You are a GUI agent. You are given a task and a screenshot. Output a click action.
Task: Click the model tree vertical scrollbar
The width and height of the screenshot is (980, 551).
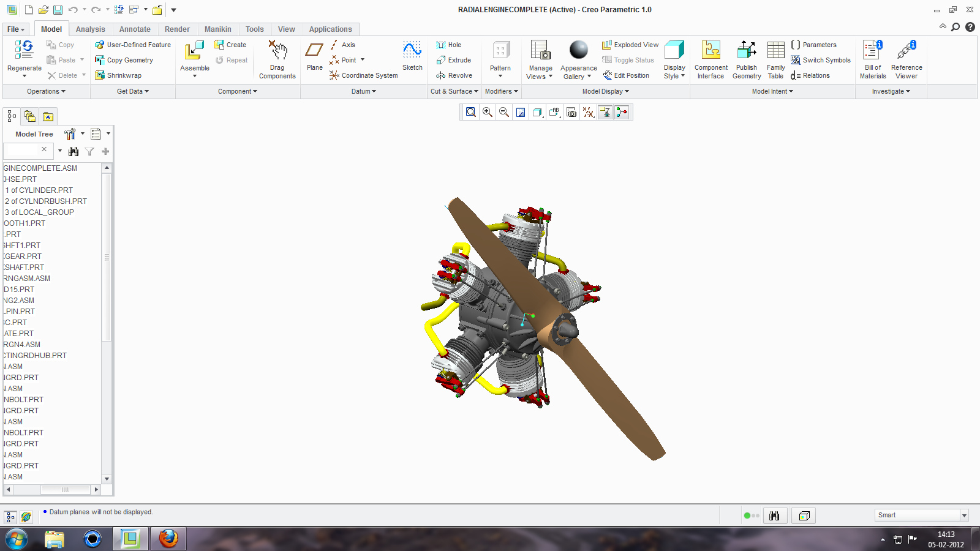107,257
